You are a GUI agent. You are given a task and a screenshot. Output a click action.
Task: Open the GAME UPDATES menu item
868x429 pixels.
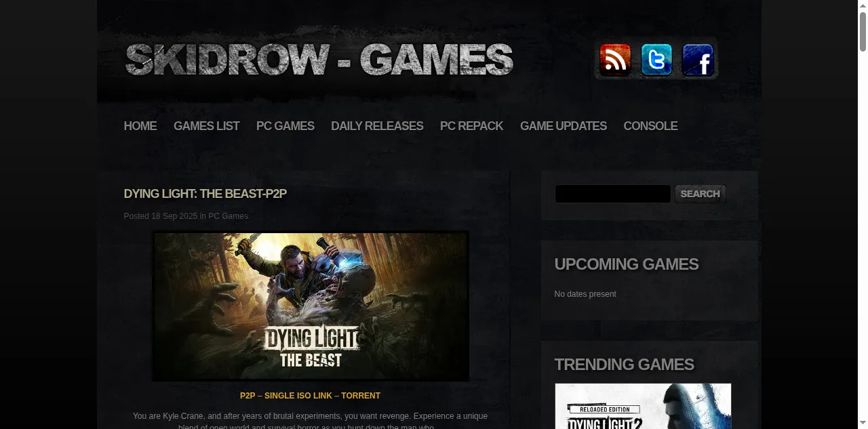tap(564, 126)
